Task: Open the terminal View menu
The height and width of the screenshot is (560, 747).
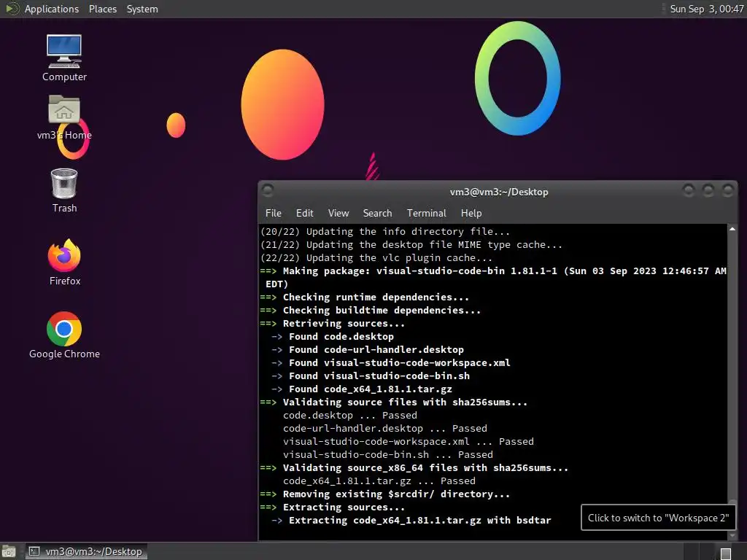Action: (338, 213)
